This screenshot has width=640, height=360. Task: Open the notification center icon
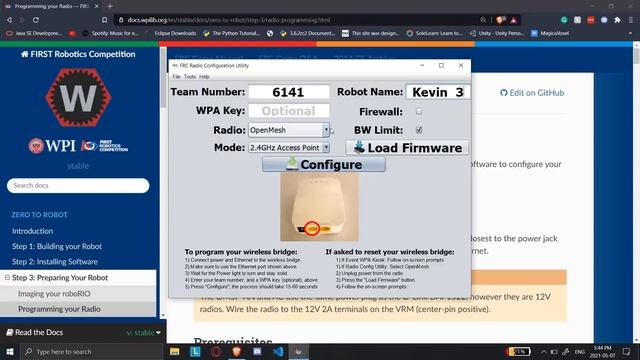pos(627,351)
